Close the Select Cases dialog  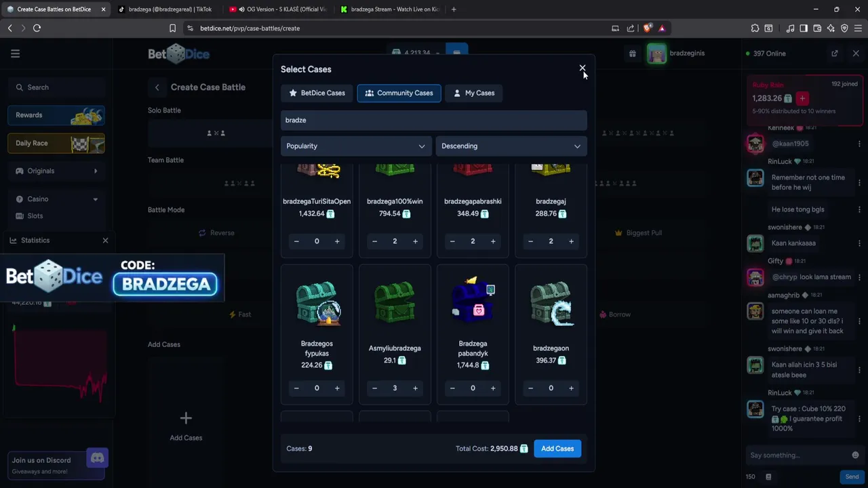coord(582,68)
